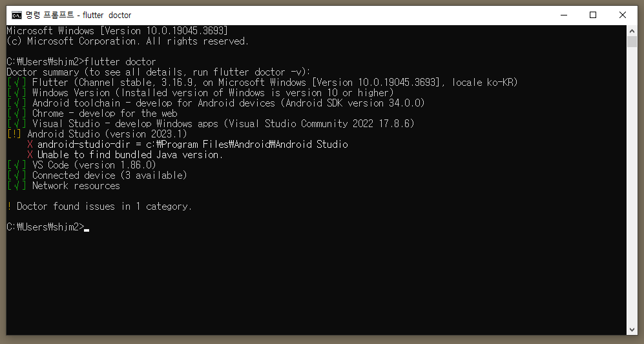This screenshot has width=644, height=344.
Task: Click the 'Unable to find bundled Java version.' line
Action: [130, 154]
